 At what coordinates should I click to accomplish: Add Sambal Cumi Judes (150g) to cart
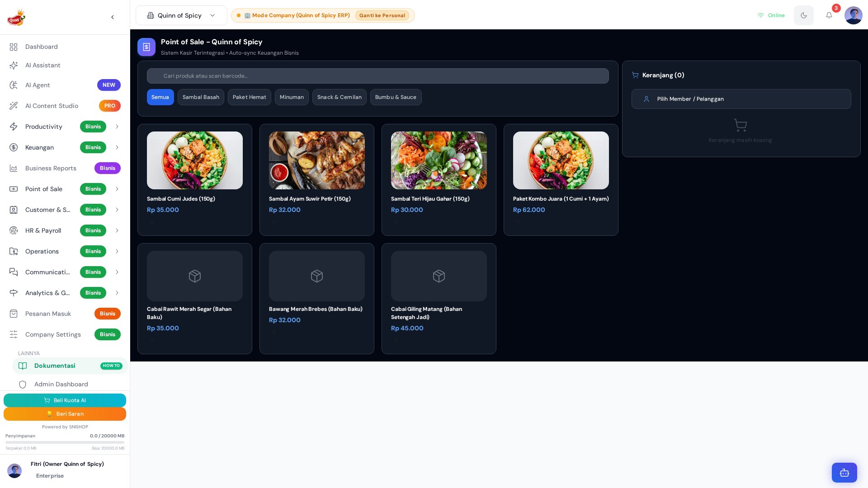tap(195, 180)
